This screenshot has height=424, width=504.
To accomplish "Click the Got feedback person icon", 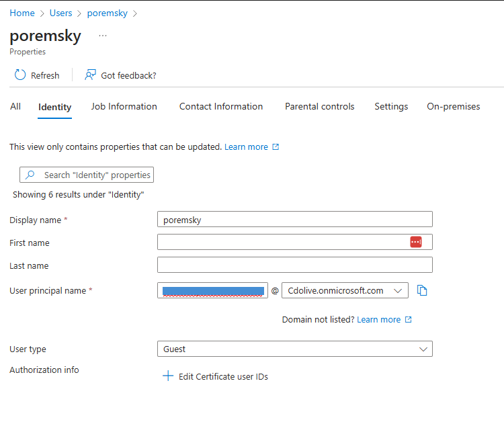I will [90, 75].
